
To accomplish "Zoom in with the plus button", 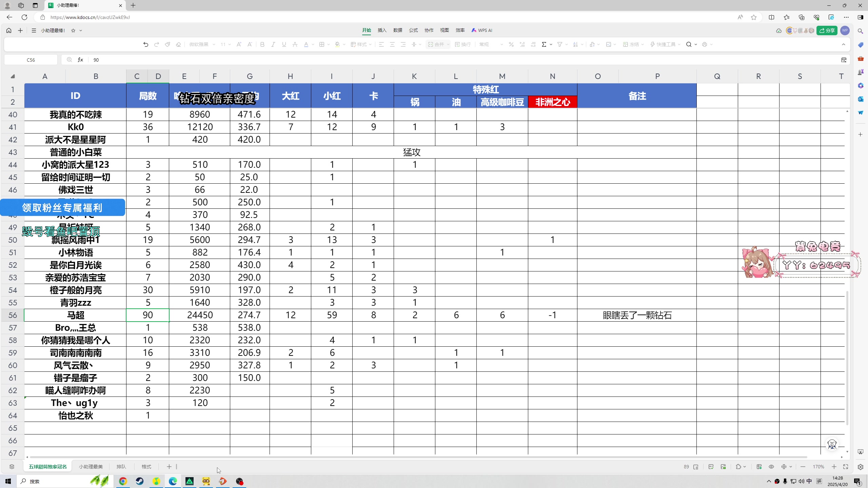I will 834,467.
